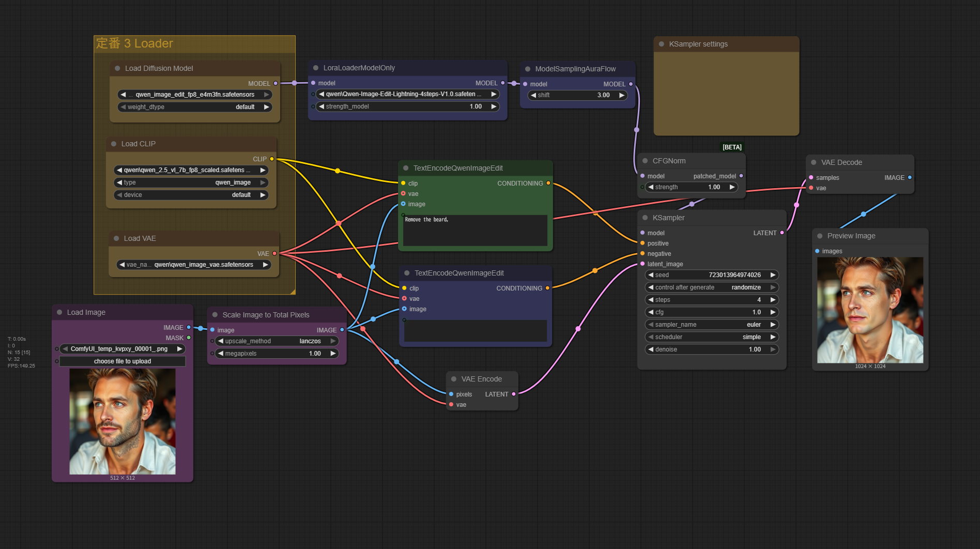Viewport: 980px width, 549px height.
Task: Click the denoise value slider
Action: tap(712, 349)
